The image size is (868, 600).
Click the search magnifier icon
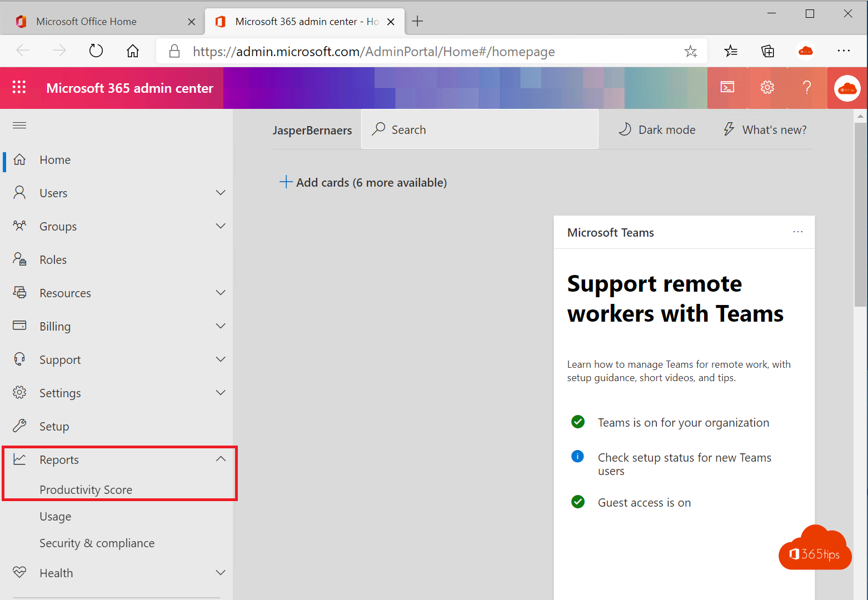pyautogui.click(x=378, y=129)
